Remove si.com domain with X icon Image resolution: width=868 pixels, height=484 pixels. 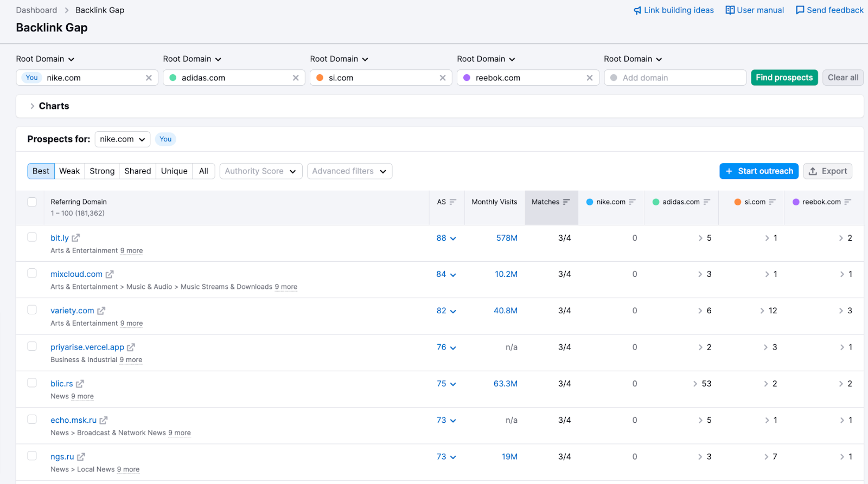pos(443,78)
